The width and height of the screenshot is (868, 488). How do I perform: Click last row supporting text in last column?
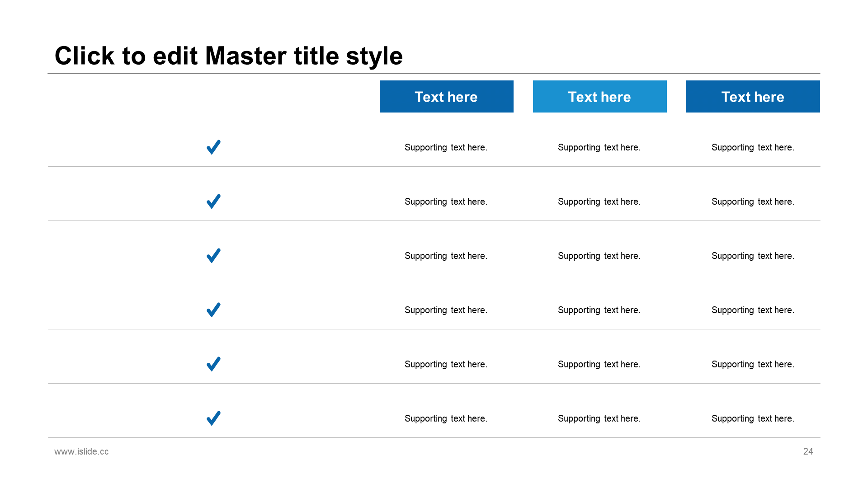(753, 418)
